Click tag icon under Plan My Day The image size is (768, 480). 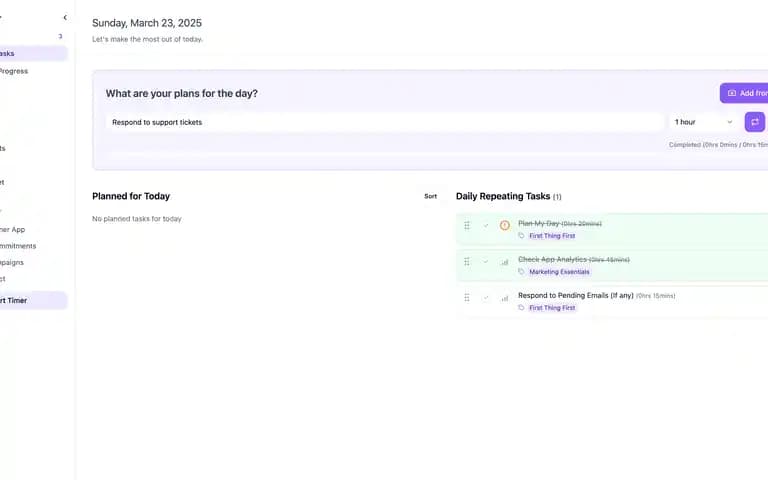(x=521, y=236)
